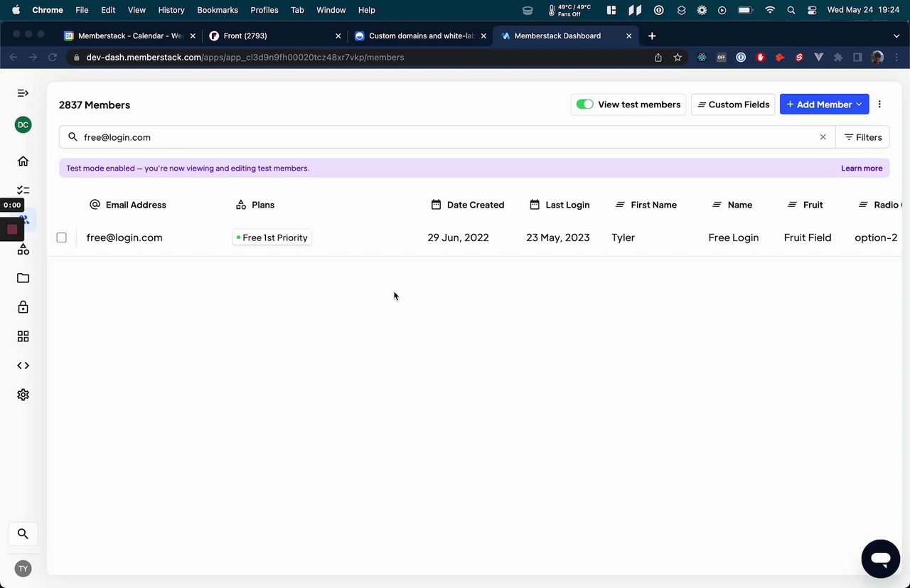Switch to the Custom domains and white-label tab

419,36
